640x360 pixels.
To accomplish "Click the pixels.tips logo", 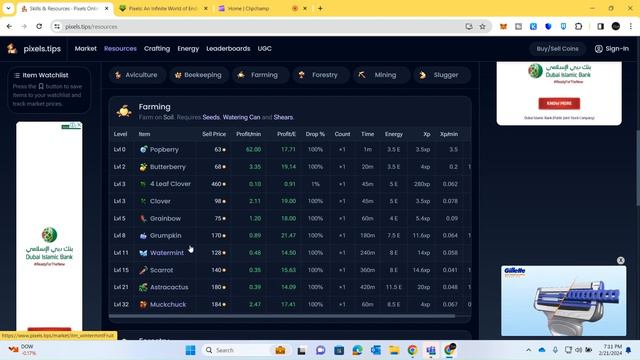I will pos(34,49).
